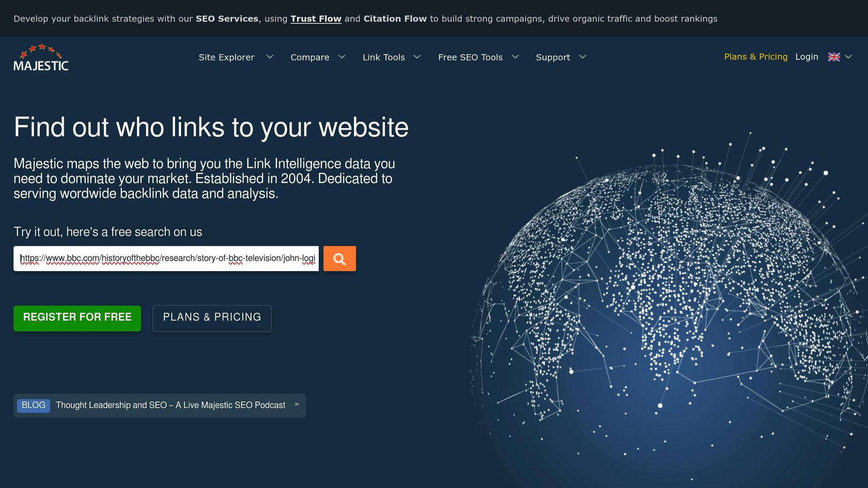The height and width of the screenshot is (488, 868).
Task: Click the Login link
Action: click(x=807, y=57)
